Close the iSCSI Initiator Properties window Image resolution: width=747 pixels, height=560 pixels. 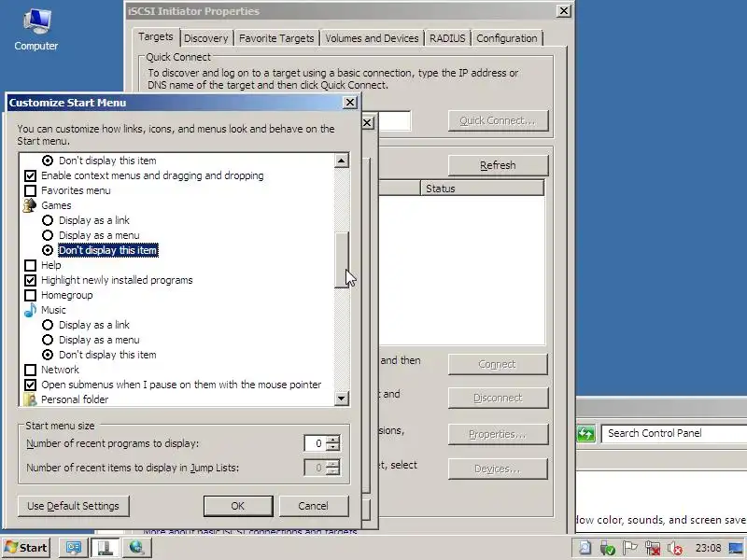coord(564,11)
